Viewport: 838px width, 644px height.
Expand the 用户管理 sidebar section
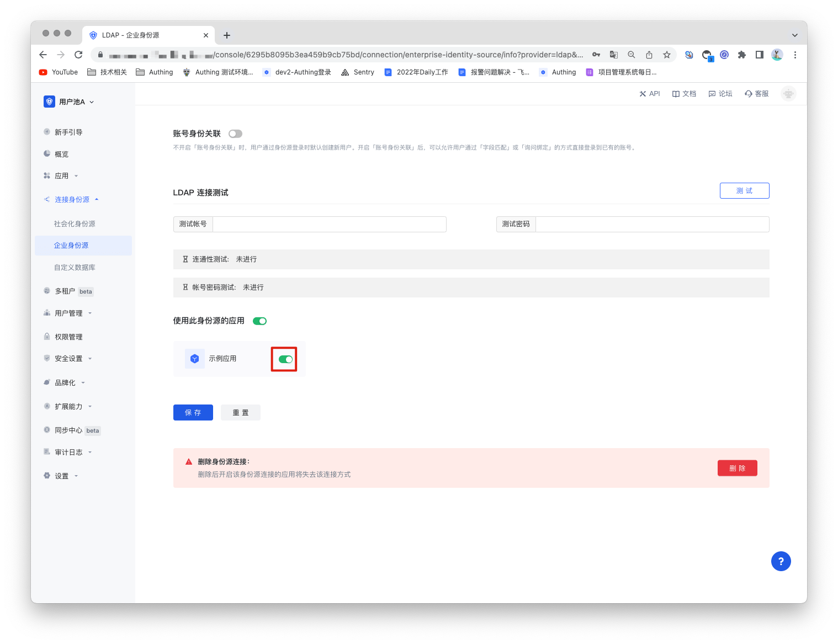[68, 313]
